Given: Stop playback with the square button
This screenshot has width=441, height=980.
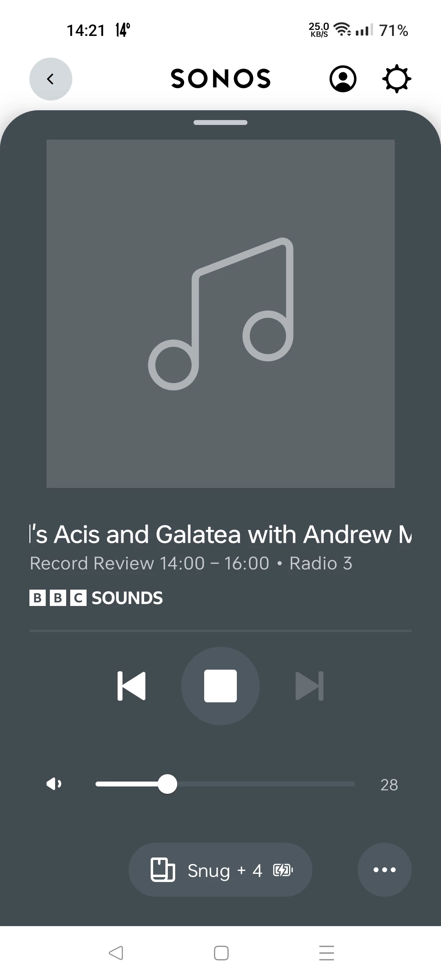Looking at the screenshot, I should tap(220, 686).
